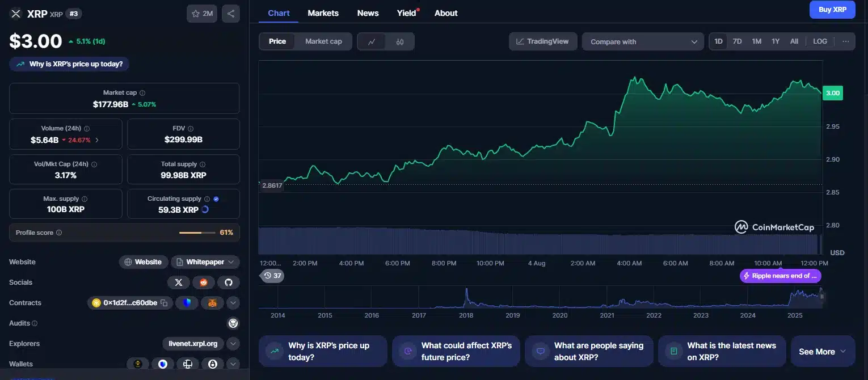The width and height of the screenshot is (868, 380).
Task: Select the Market cap toggle
Action: (323, 41)
